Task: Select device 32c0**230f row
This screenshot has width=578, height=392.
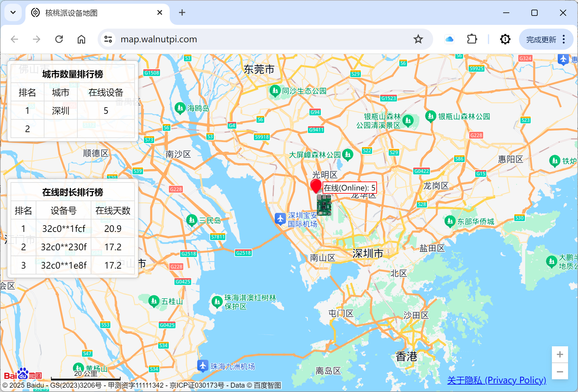Action: (x=73, y=247)
